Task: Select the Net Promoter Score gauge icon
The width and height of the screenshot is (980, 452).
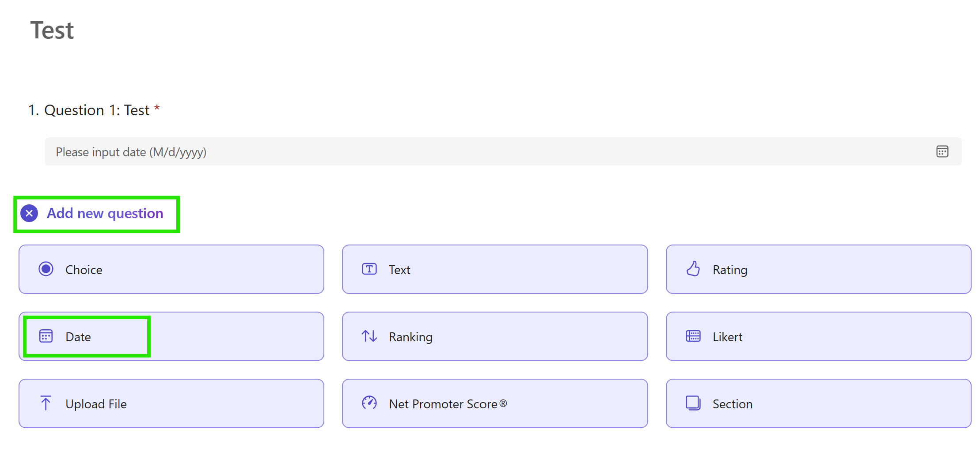Action: (369, 403)
